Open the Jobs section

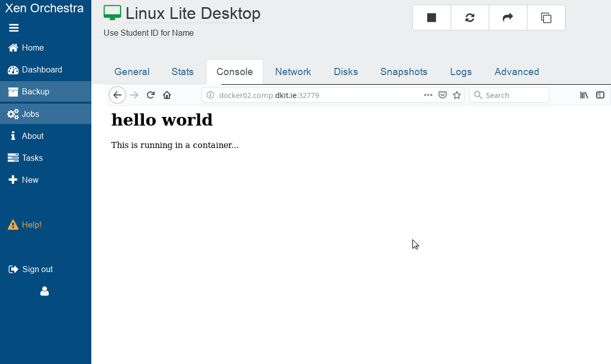(x=45, y=114)
